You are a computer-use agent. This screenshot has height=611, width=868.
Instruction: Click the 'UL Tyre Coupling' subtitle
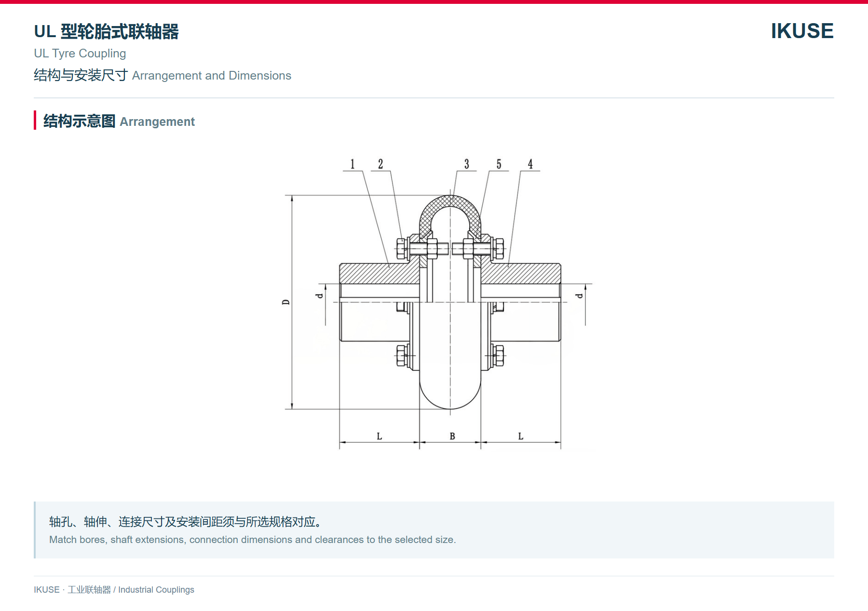coord(80,54)
